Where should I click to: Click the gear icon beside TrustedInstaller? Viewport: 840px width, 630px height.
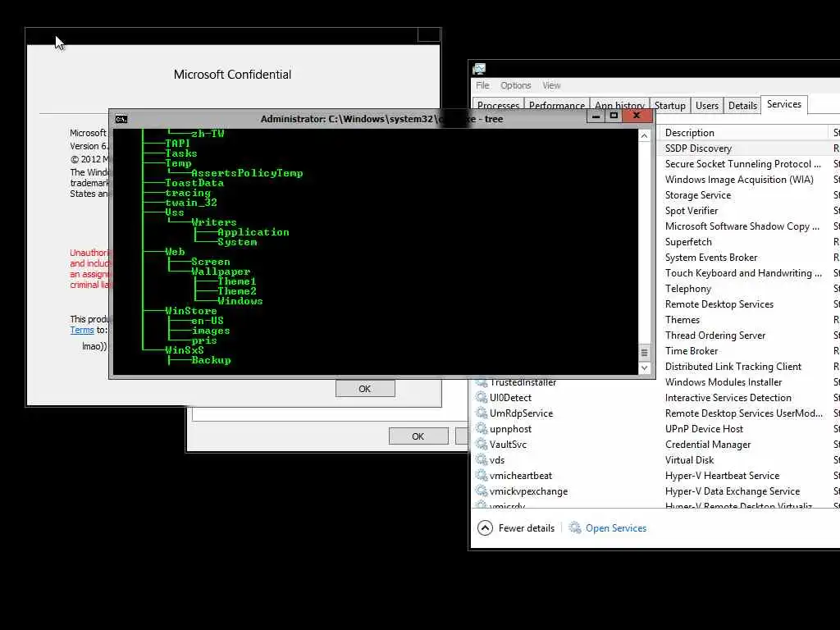[x=481, y=382]
